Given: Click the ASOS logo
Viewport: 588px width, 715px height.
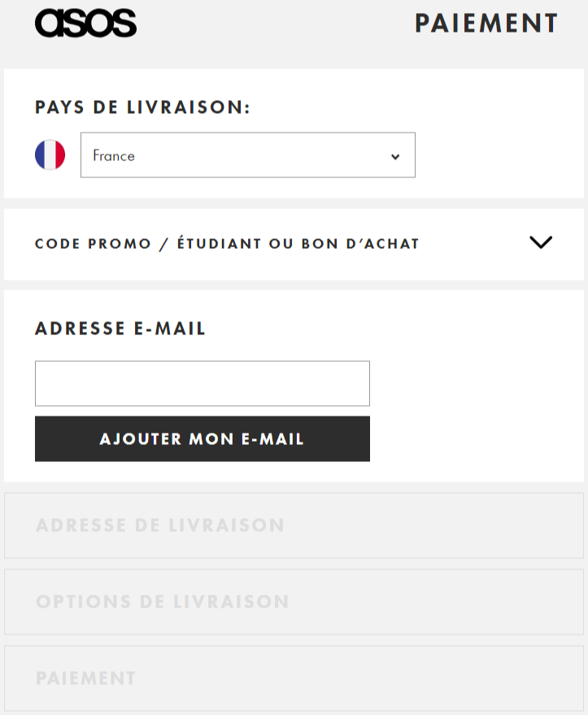Looking at the screenshot, I should (x=85, y=23).
